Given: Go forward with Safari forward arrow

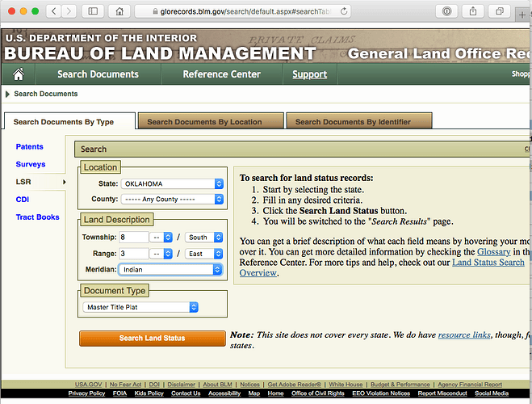Looking at the screenshot, I should coord(69,11).
